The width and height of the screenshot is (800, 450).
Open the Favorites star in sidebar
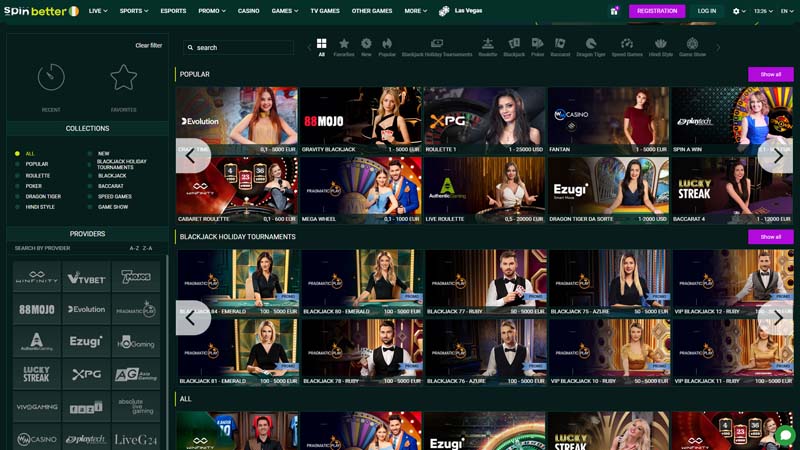coord(123,77)
